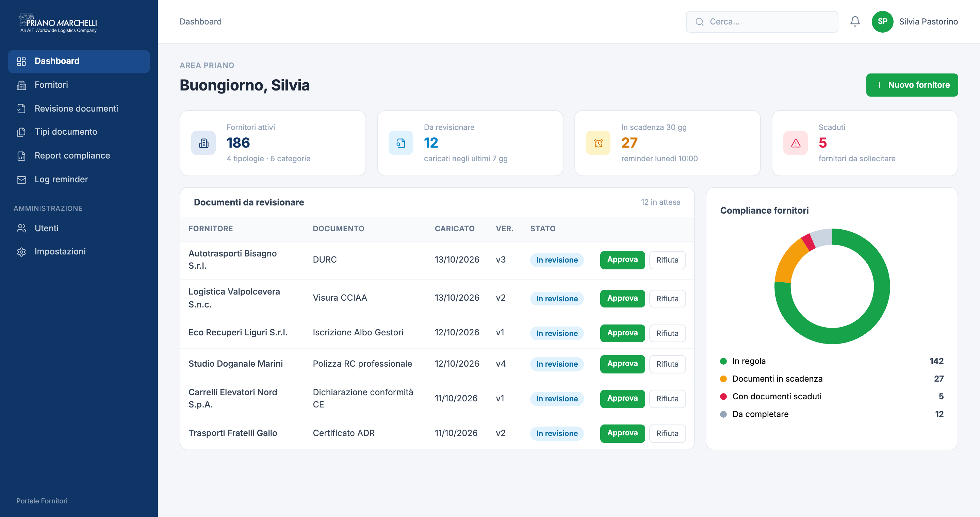Click the search magnifier icon

(699, 22)
